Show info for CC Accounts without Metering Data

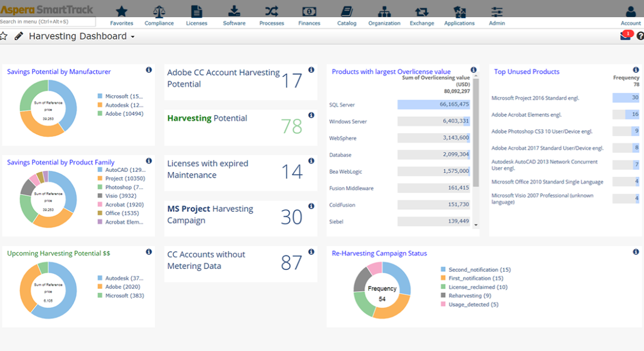click(311, 252)
